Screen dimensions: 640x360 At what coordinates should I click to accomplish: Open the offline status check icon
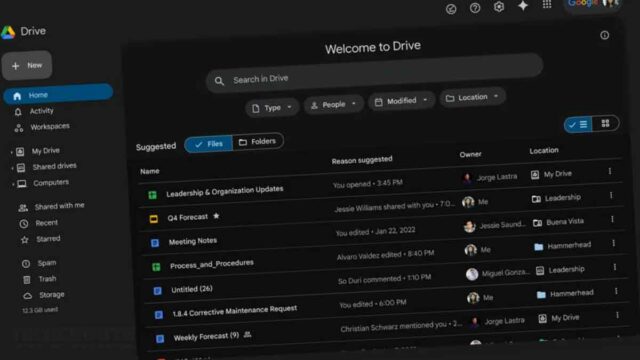click(451, 9)
